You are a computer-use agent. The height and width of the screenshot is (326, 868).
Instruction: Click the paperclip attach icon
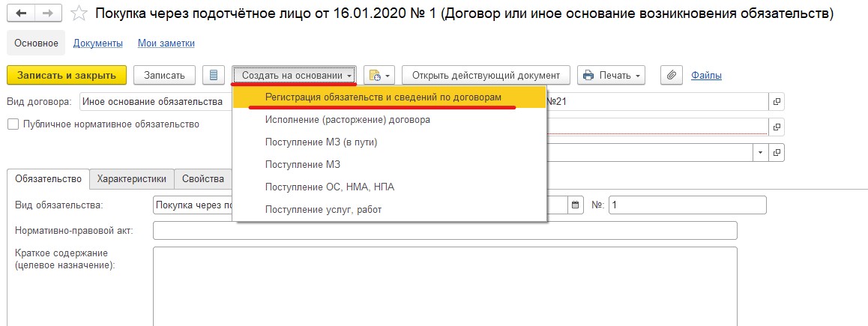click(x=672, y=75)
